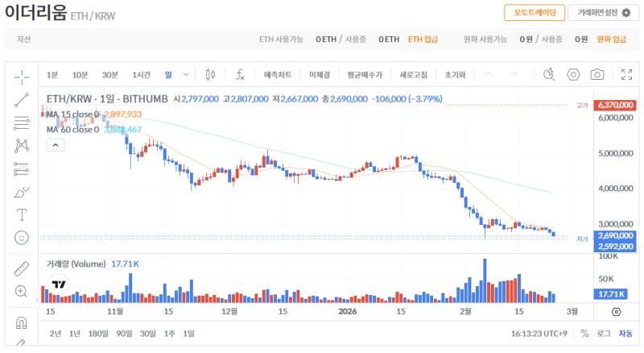Image resolution: width=644 pixels, height=353 pixels.
Task: Click the ETH/KRW · 1일 · BITHUMB title
Action: 107,99
